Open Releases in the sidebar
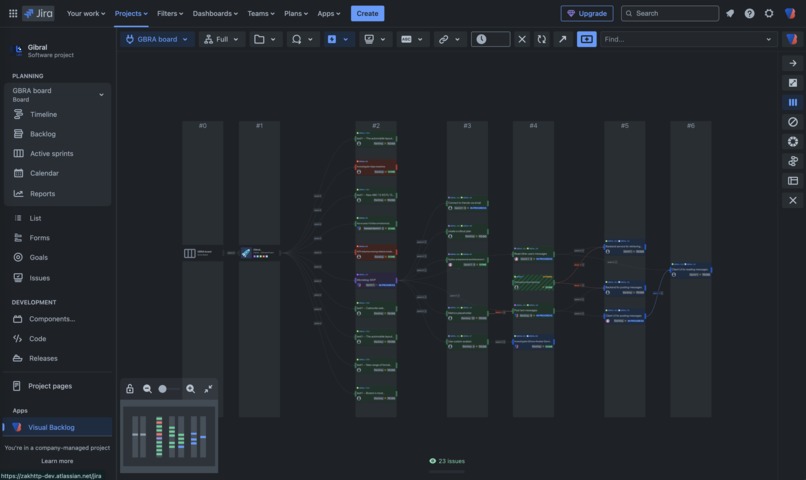The height and width of the screenshot is (480, 806). point(43,358)
